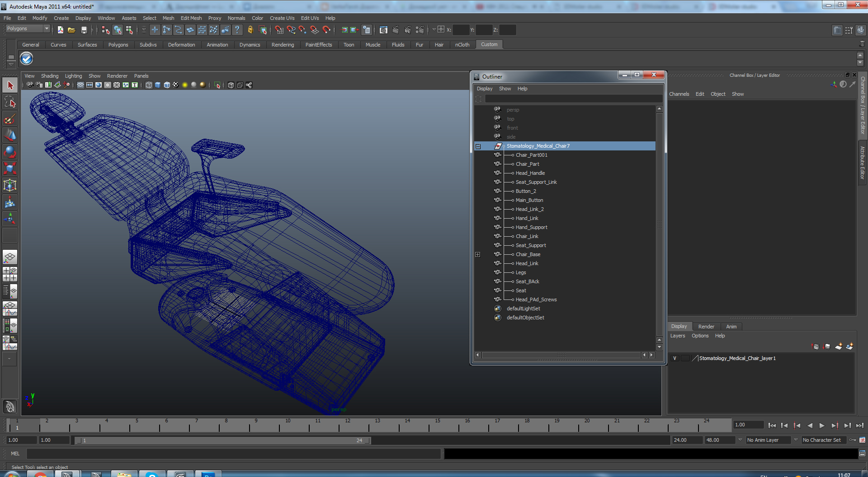Click Select by component type mode
The image size is (868, 477).
[x=129, y=30]
